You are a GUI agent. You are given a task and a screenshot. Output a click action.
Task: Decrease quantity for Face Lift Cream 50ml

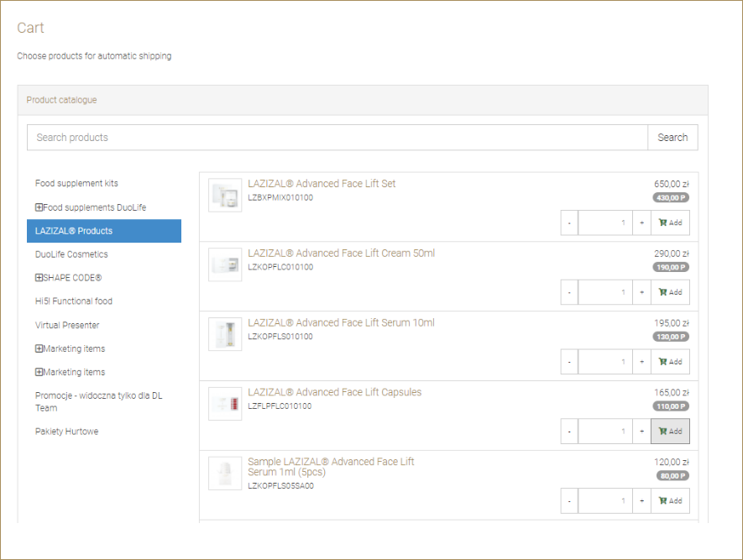(x=569, y=292)
